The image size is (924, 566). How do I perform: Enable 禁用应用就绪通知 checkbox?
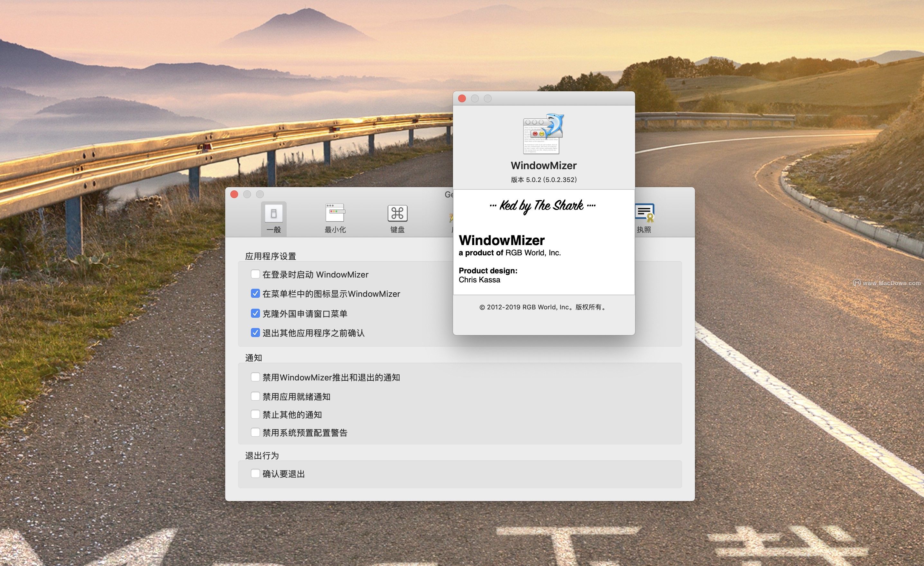coord(255,396)
